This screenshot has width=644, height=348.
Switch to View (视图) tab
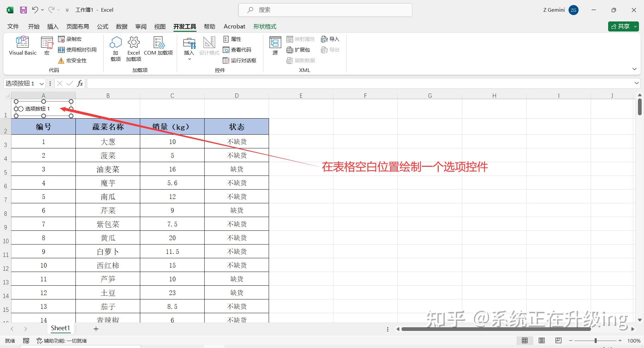point(160,26)
